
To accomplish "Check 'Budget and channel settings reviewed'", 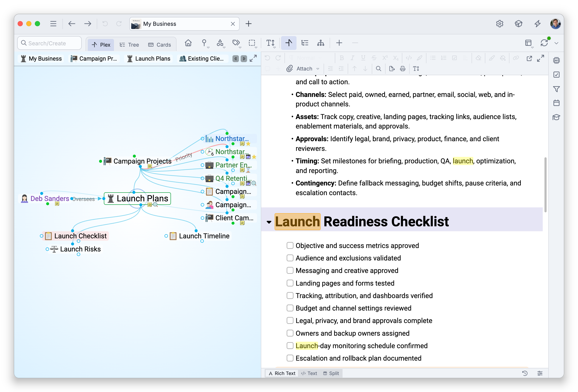I will coord(290,308).
